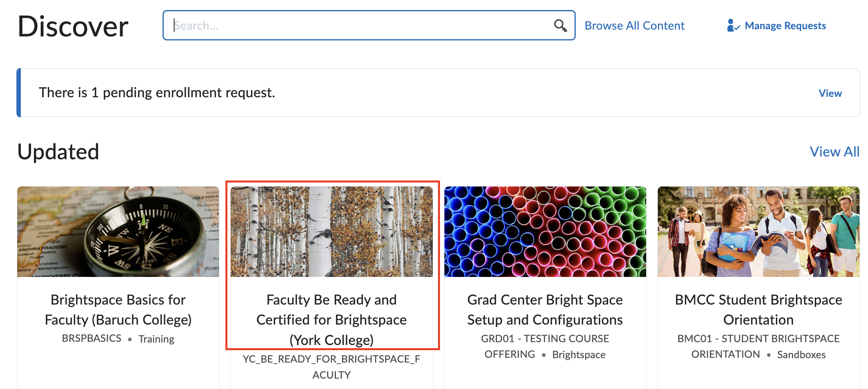This screenshot has height=389, width=868.
Task: Open the birch trees course thumbnail
Action: (x=332, y=231)
